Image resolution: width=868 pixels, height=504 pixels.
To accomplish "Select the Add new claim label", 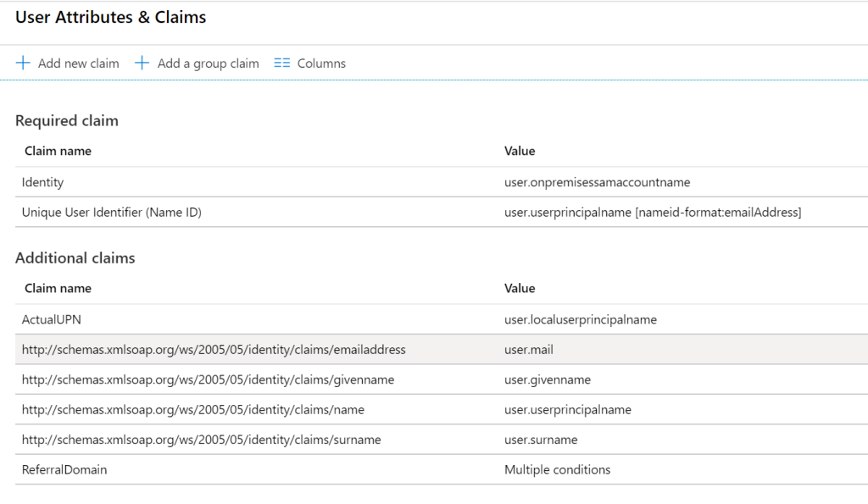I will click(x=79, y=64).
